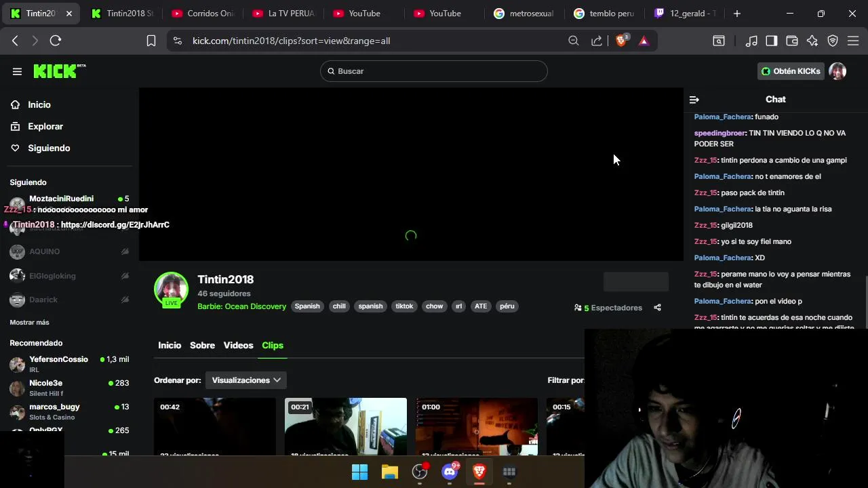Switch to Sobre tab
The height and width of the screenshot is (488, 868).
pos(202,345)
